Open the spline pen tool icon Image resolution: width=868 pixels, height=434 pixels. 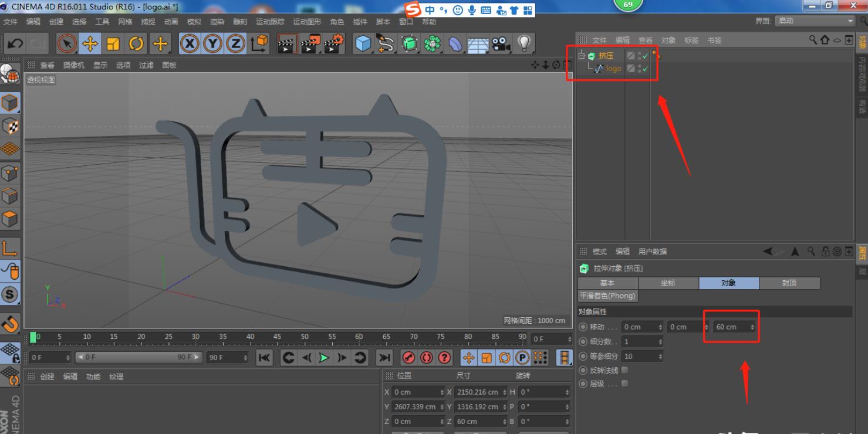[386, 43]
